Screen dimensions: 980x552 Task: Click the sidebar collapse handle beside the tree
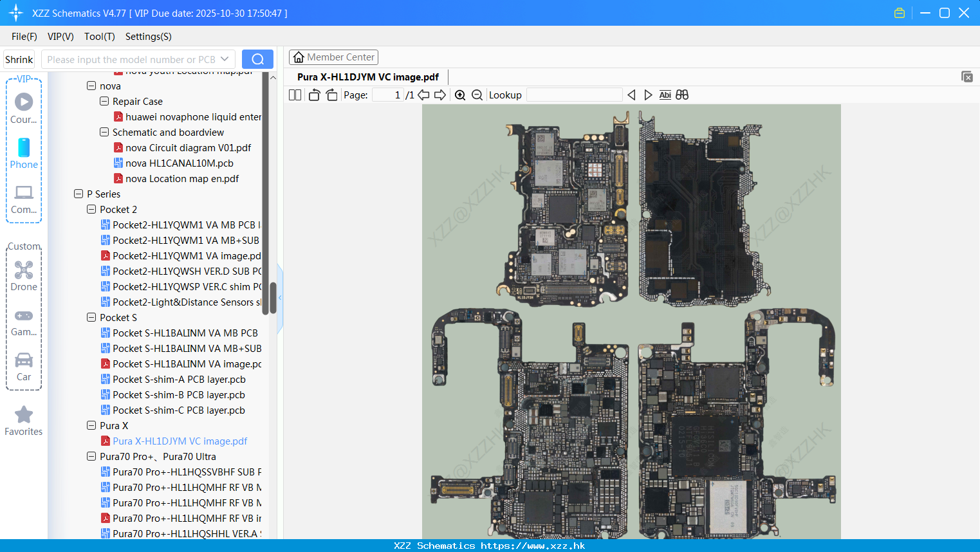coord(280,298)
